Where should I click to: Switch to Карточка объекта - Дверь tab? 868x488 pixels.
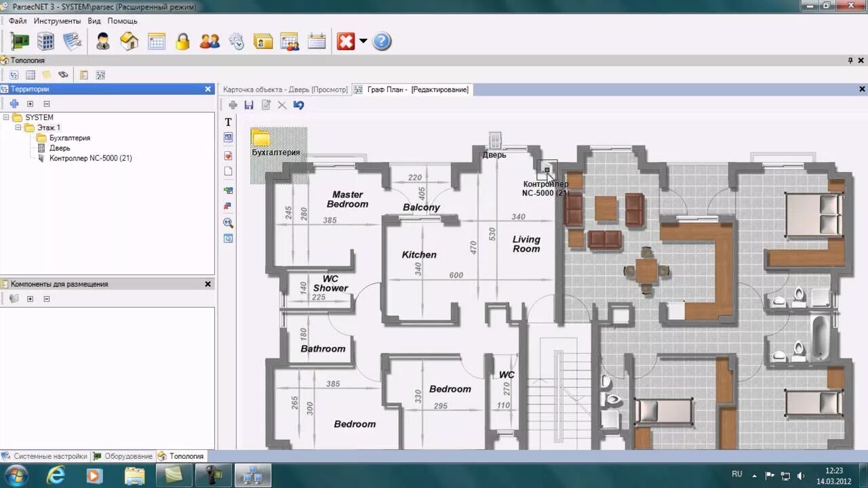point(285,89)
